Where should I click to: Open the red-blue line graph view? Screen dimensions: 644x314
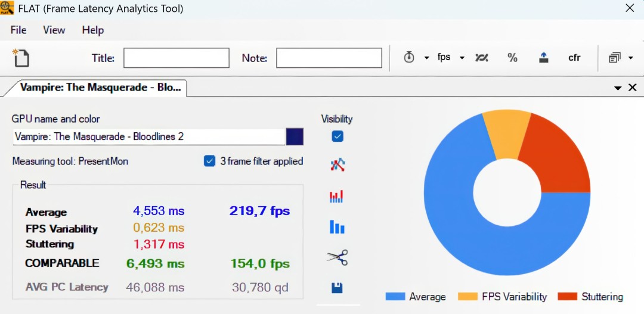[x=337, y=165]
